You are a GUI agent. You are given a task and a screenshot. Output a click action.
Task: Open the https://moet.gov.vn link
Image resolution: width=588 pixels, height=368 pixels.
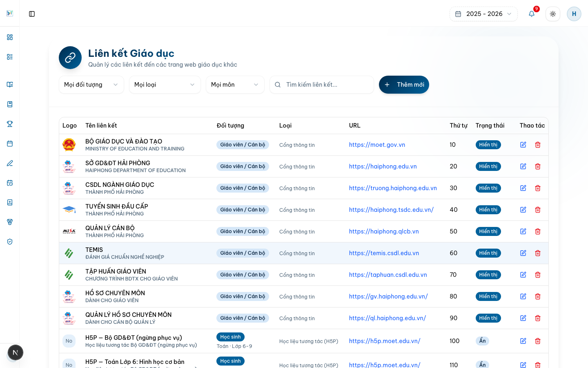(377, 145)
